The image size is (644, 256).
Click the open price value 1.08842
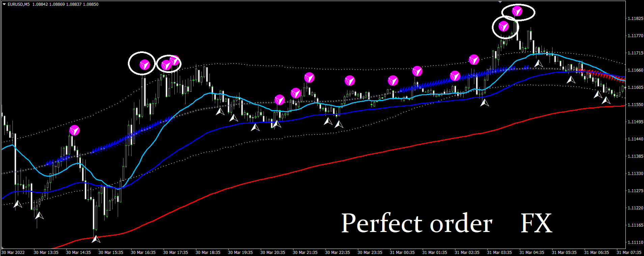(40, 4)
